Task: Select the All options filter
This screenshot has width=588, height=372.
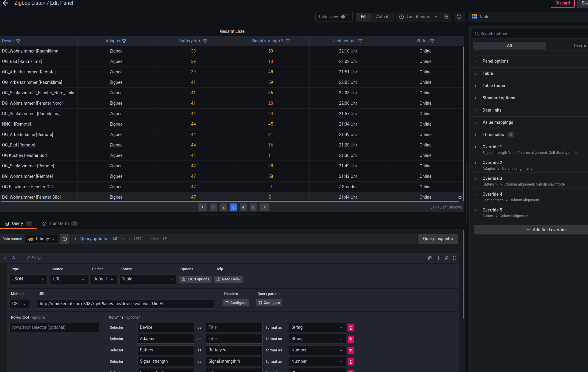Action: (509, 46)
